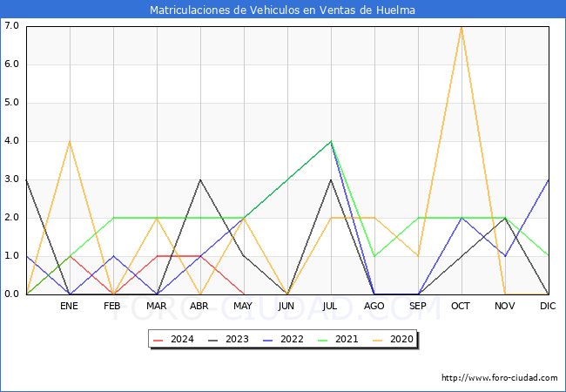Click the black 2023 legend color marker
Image resolution: width=566 pixels, height=392 pixels.
coord(213,340)
